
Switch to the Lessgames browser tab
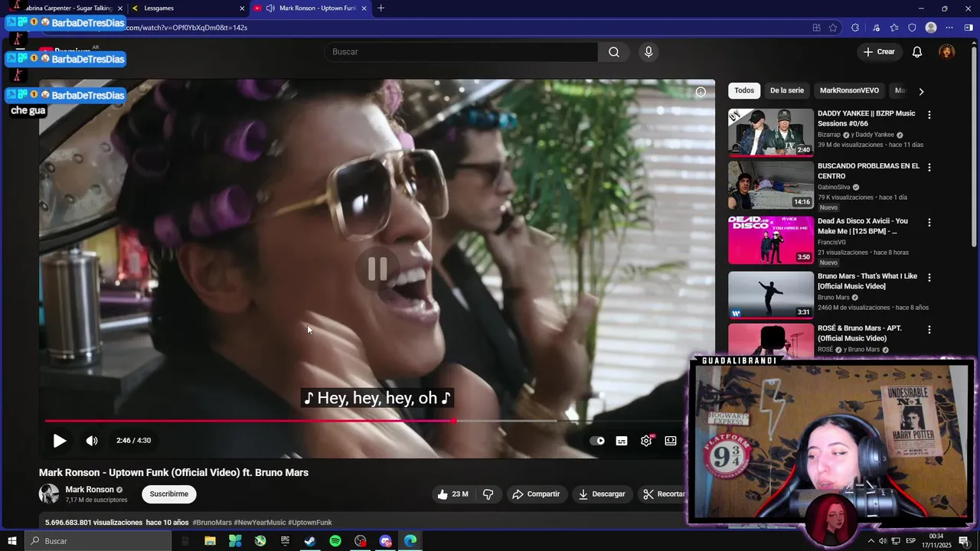187,8
